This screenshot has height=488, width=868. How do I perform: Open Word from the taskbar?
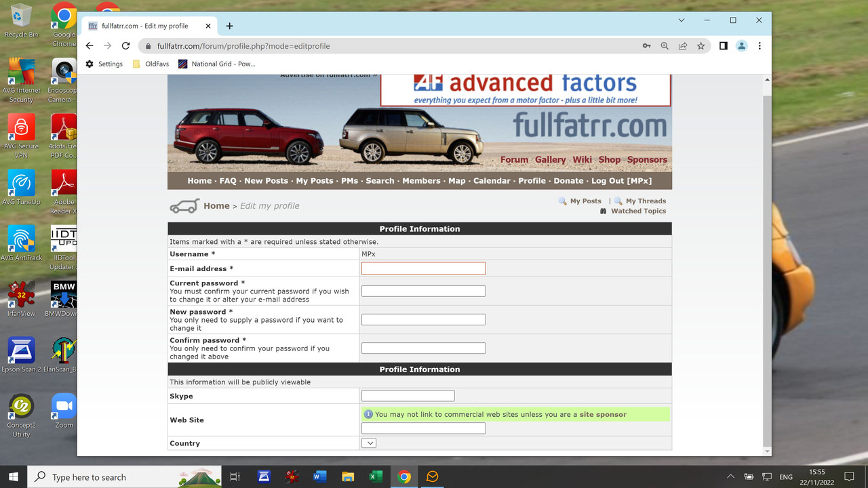click(320, 476)
